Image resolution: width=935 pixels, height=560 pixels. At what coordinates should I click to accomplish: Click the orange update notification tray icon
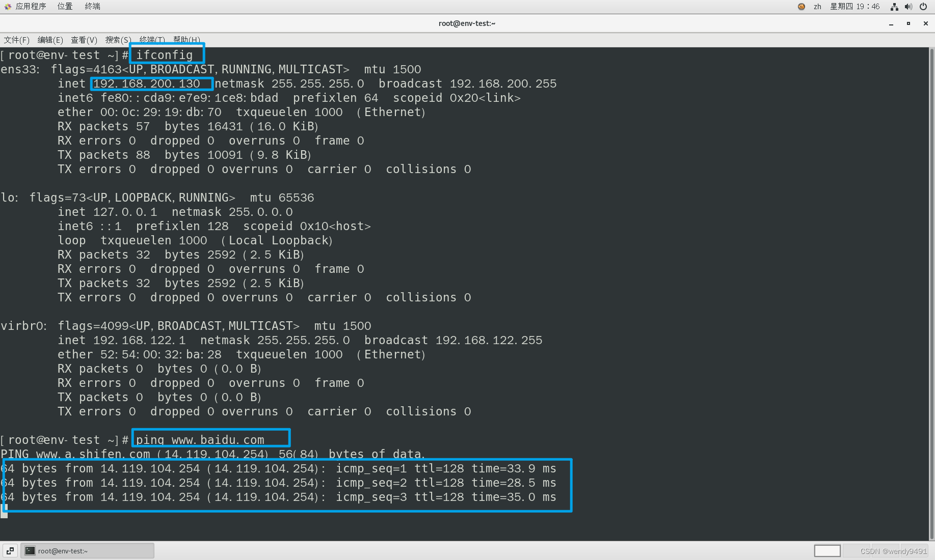(x=801, y=6)
